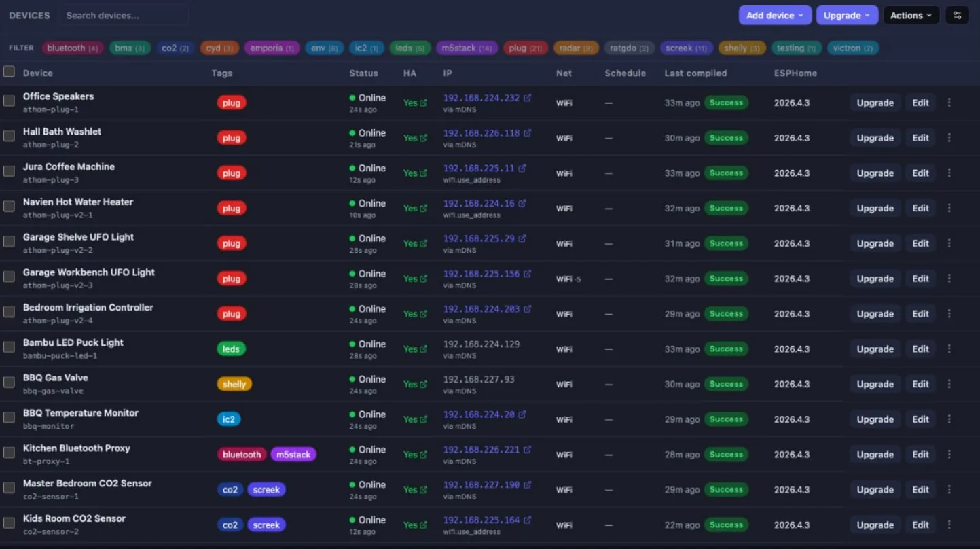Open the Actions dropdown menu
This screenshot has height=549, width=980.
click(911, 15)
